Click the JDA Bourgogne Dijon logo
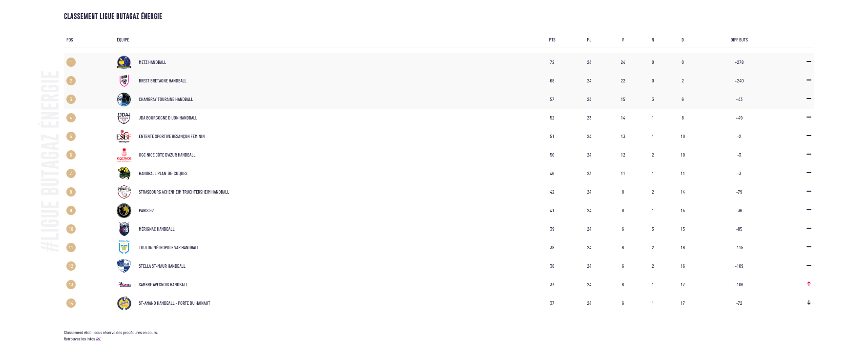868x357 pixels. coord(124,118)
